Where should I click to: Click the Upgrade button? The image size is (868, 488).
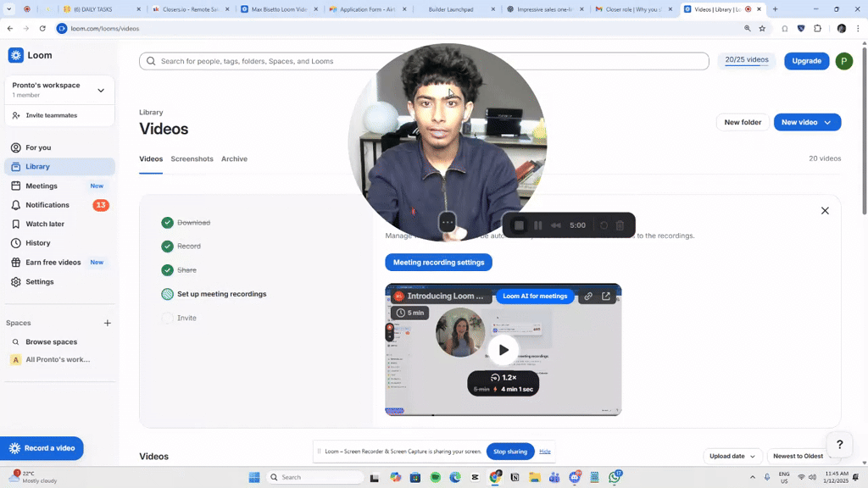coord(807,61)
